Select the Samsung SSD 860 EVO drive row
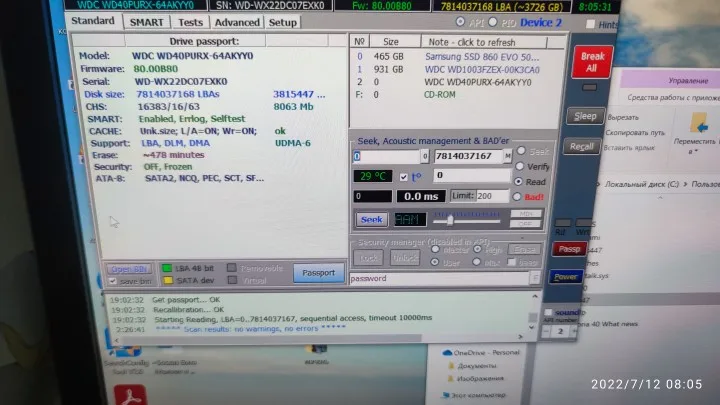The width and height of the screenshot is (720, 405). (x=457, y=57)
